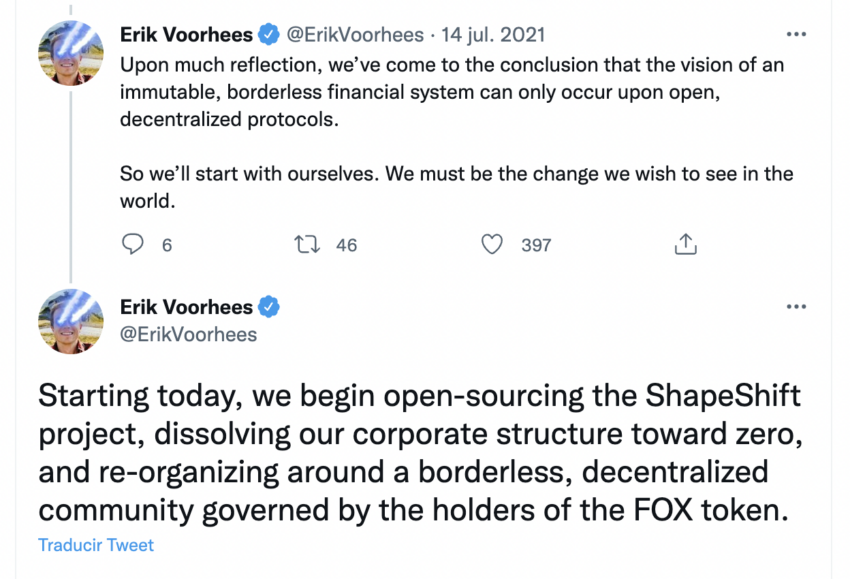Click the verified badge in the top tweet
Viewport: 850px width, 579px height.
[269, 35]
